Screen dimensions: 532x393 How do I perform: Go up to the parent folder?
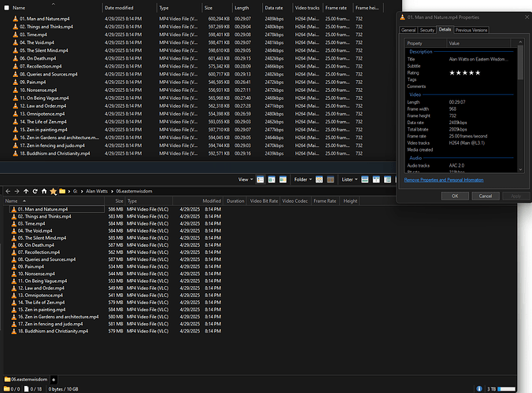point(26,191)
